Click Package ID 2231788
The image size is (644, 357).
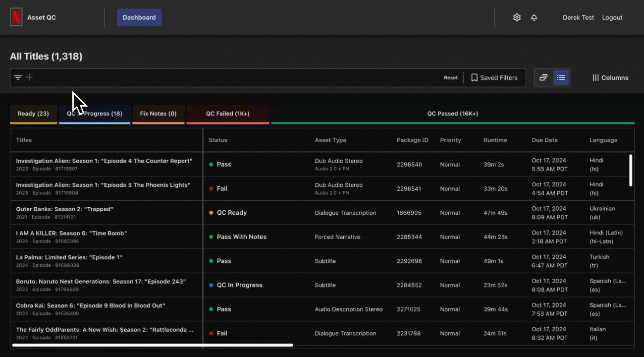409,333
